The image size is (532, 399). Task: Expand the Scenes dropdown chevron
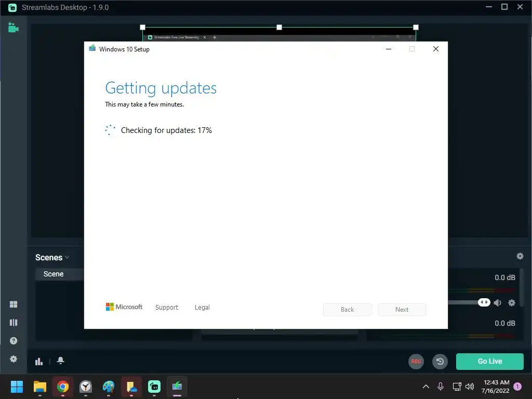click(x=67, y=258)
